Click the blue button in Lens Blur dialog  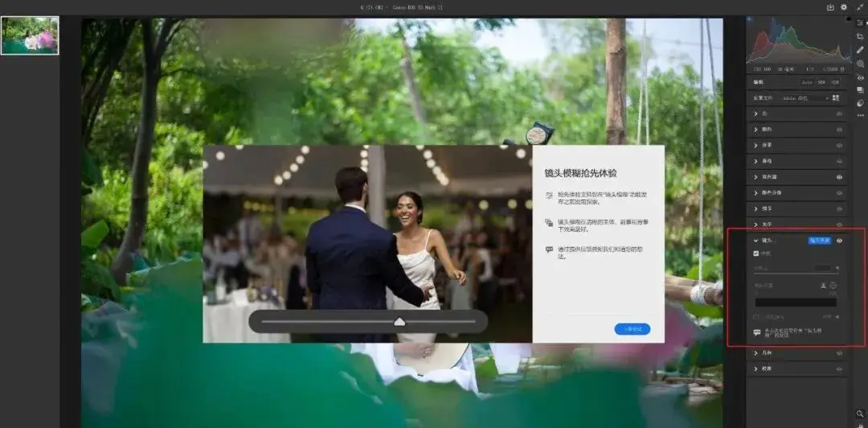[632, 329]
